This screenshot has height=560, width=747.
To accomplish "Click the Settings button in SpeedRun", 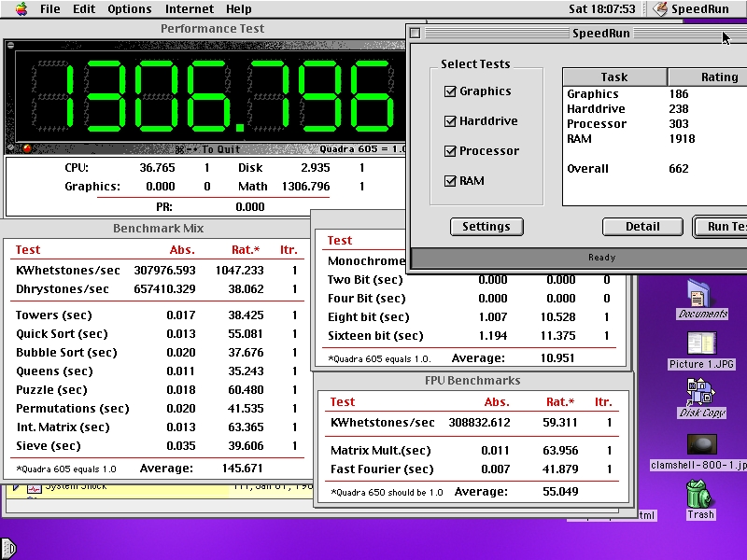I will coord(486,227).
